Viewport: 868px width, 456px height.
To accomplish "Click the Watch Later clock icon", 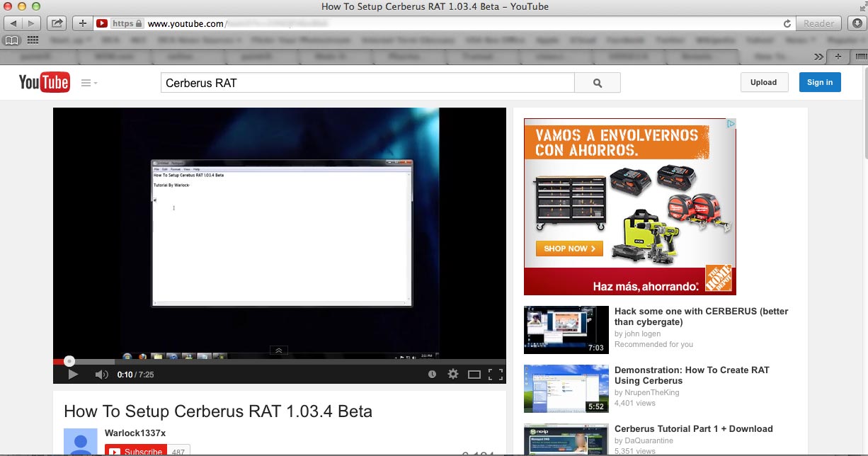I will [x=432, y=375].
